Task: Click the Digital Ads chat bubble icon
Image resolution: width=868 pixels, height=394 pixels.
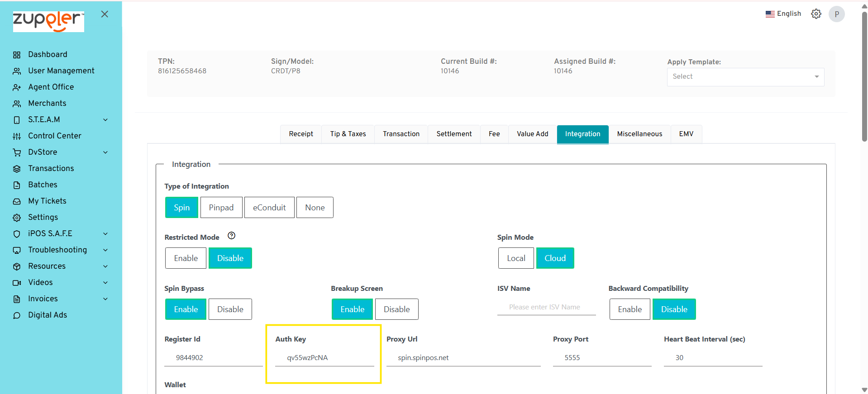Action: point(17,315)
